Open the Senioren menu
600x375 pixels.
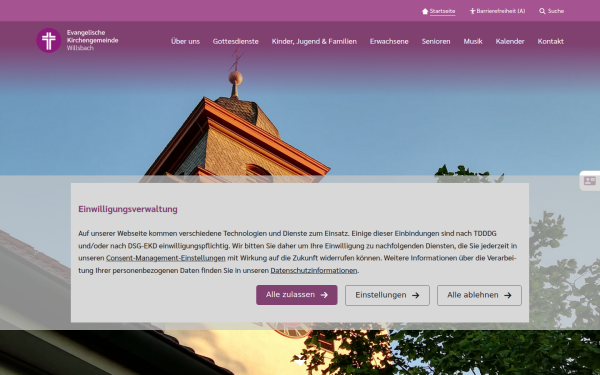[x=436, y=41]
